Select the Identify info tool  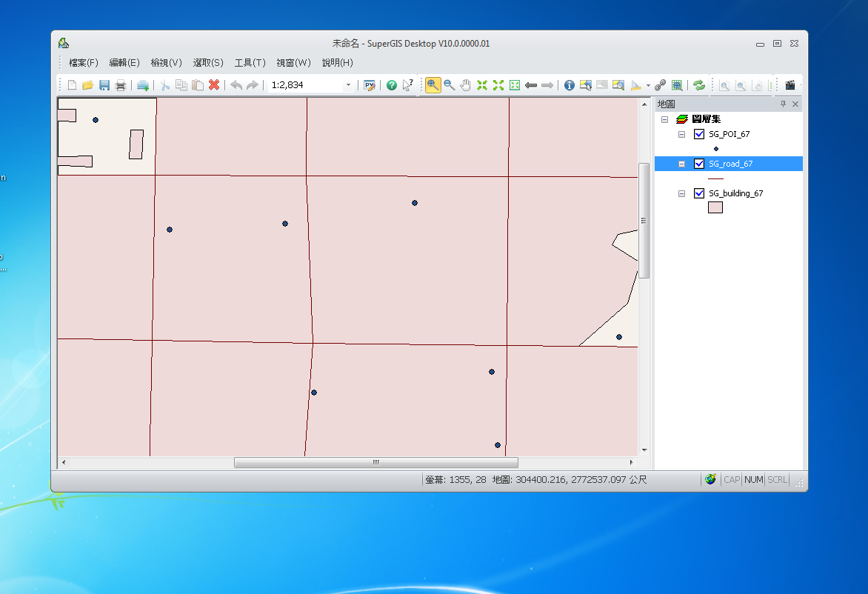point(569,85)
